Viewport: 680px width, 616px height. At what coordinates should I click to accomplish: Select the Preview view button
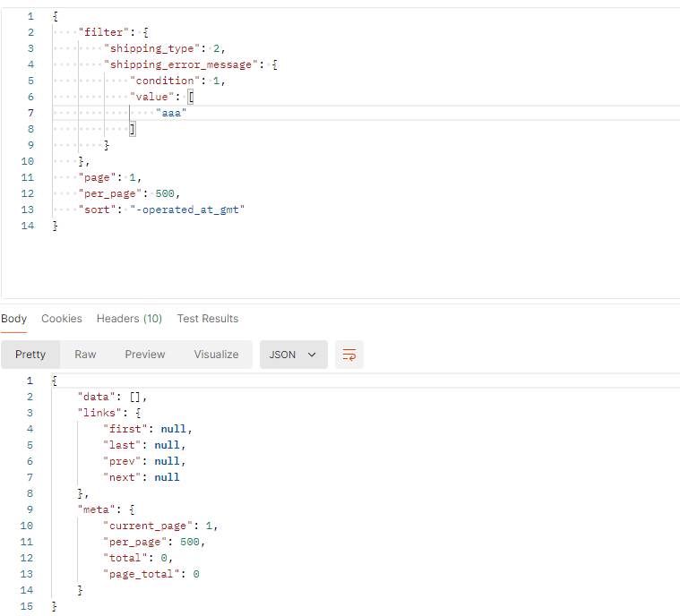click(x=145, y=355)
